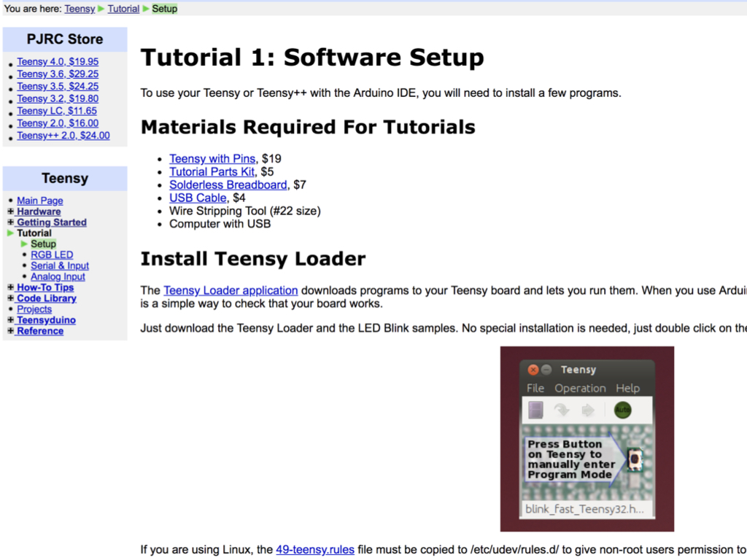Screen dimensions: 747x560
Task: Open Teensy++ 2.0, $24.00 store link
Action: (63, 136)
